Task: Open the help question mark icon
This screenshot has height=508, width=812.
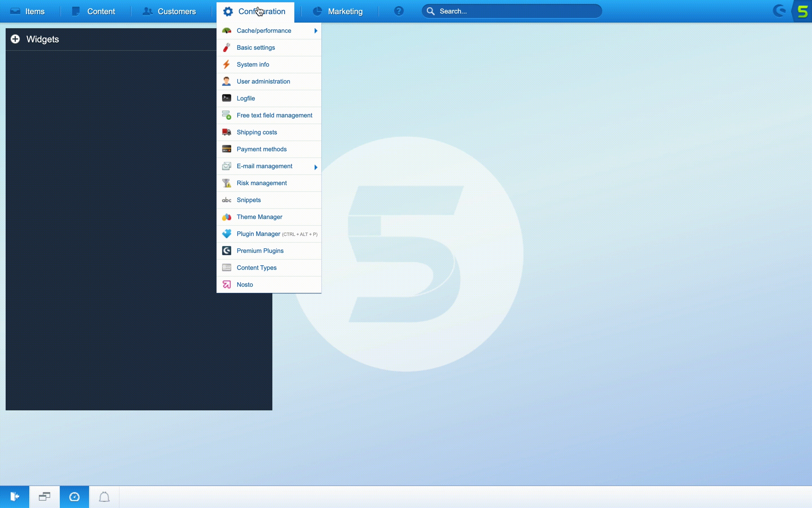Action: click(399, 11)
